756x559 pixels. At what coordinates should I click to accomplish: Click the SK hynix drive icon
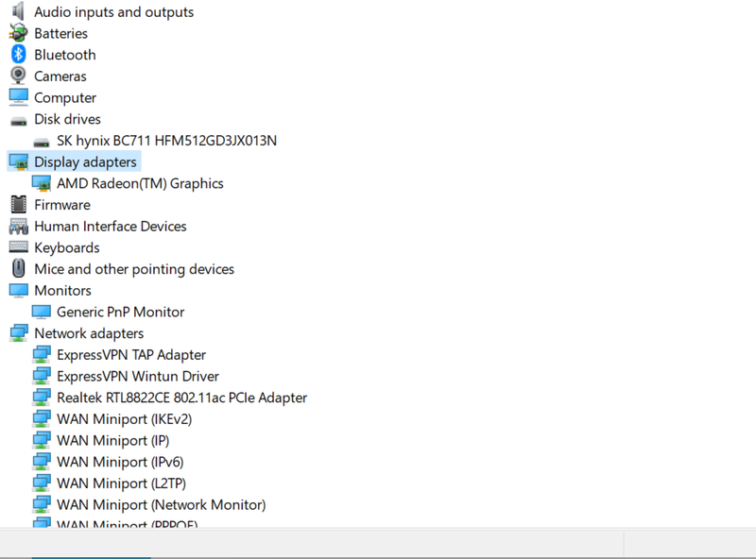41,143
